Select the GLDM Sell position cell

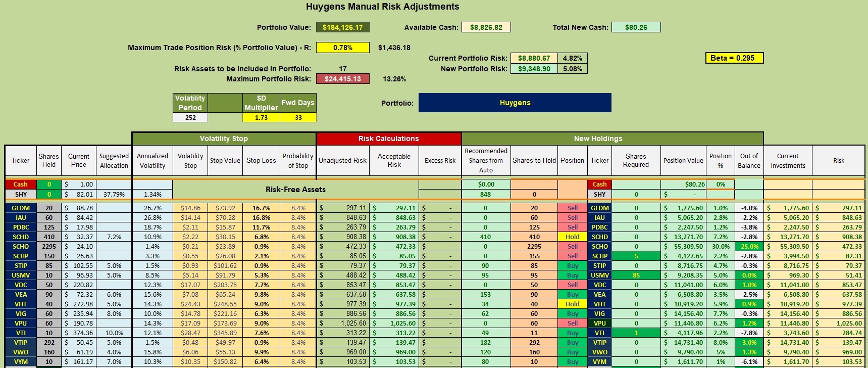click(573, 208)
